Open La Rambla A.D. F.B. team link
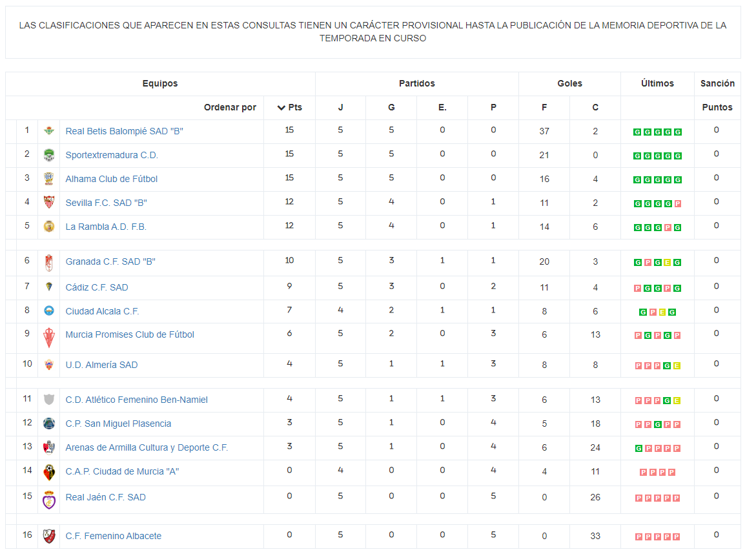The width and height of the screenshot is (756, 552). [106, 227]
